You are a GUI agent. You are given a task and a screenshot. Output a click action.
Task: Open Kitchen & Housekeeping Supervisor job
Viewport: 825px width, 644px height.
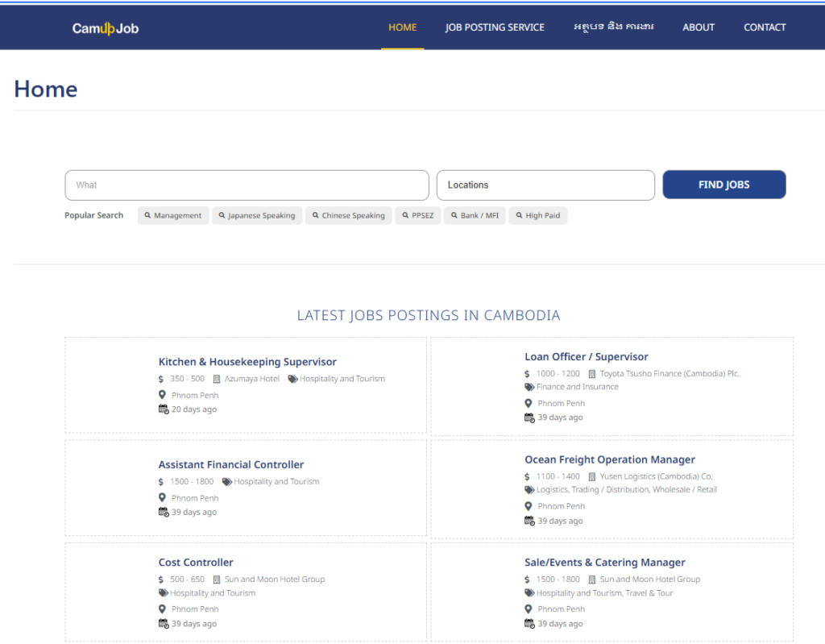[247, 362]
